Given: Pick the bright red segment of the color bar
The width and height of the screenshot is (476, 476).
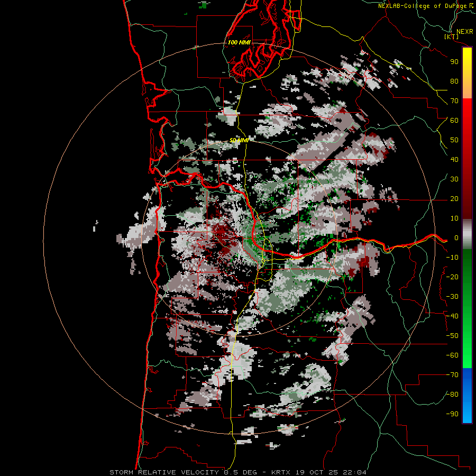Looking at the screenshot, I should [x=467, y=111].
